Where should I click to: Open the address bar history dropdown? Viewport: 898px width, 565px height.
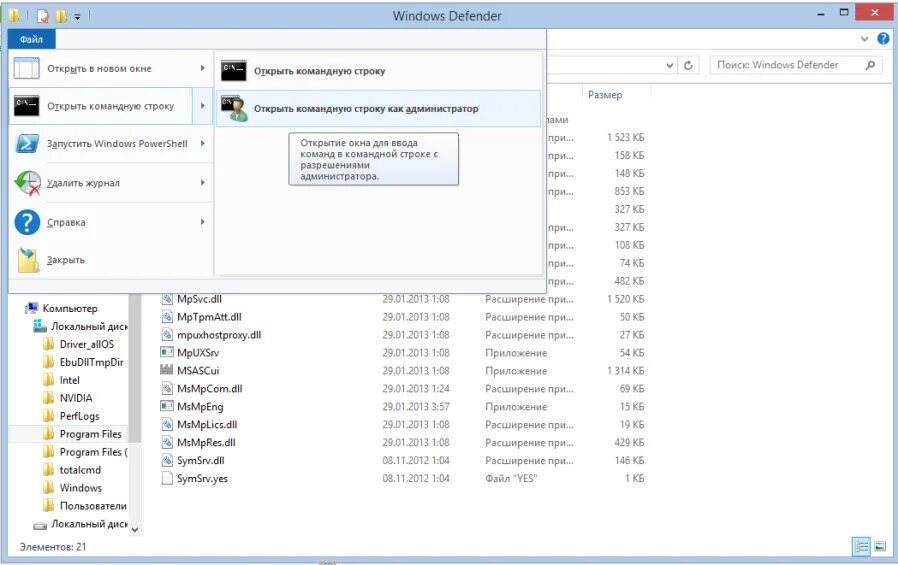pos(669,65)
